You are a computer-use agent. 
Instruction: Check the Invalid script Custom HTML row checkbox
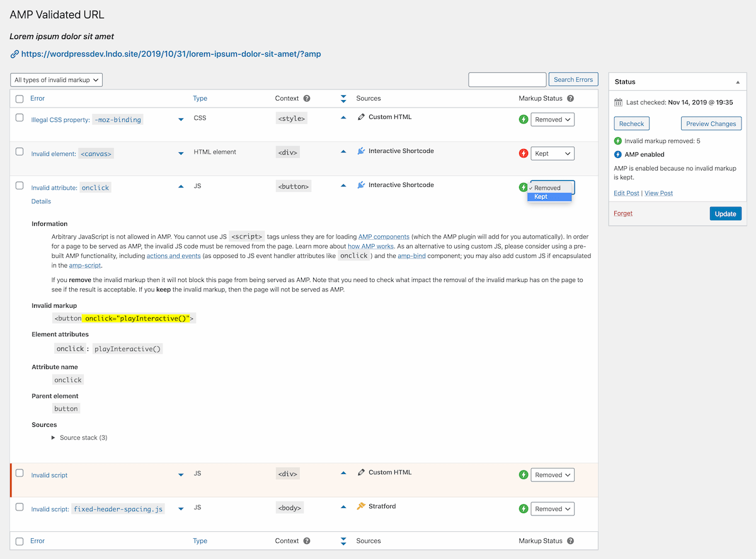(x=20, y=473)
